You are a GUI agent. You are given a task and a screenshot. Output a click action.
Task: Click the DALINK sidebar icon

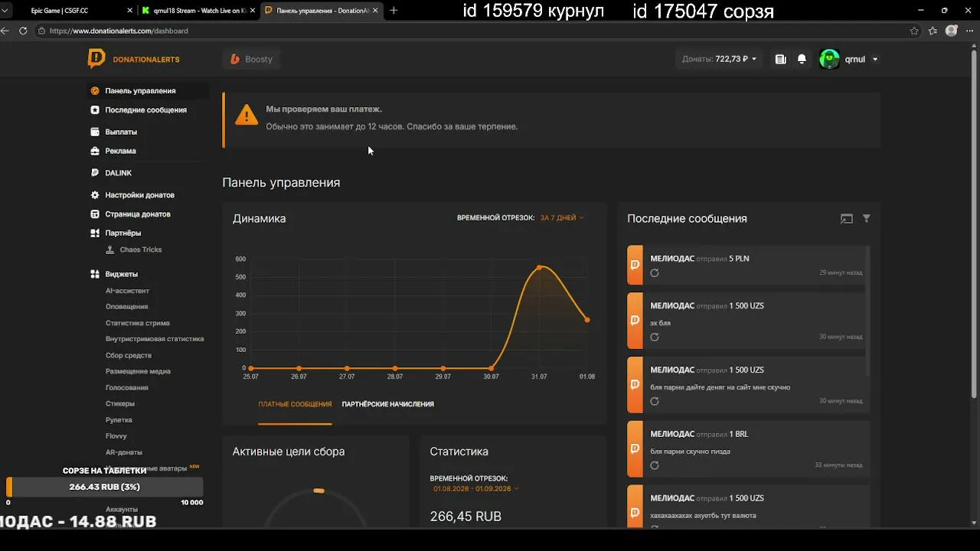[95, 173]
